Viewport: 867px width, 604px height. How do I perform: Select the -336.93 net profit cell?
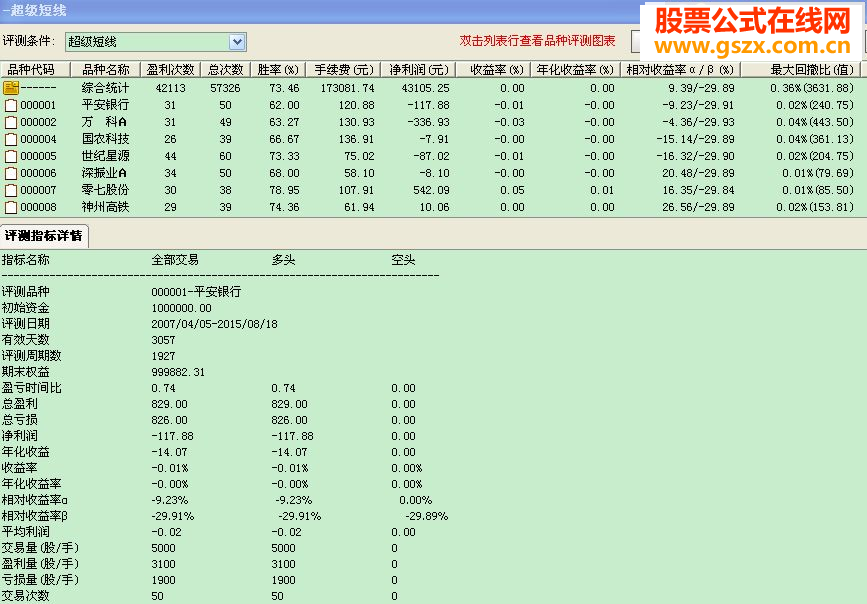point(428,122)
